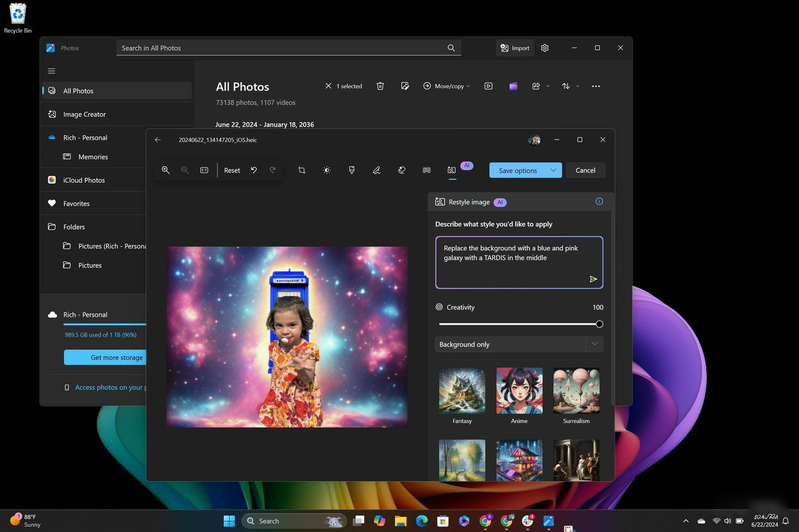
Task: Click into the restyle prompt text box
Action: (x=519, y=263)
